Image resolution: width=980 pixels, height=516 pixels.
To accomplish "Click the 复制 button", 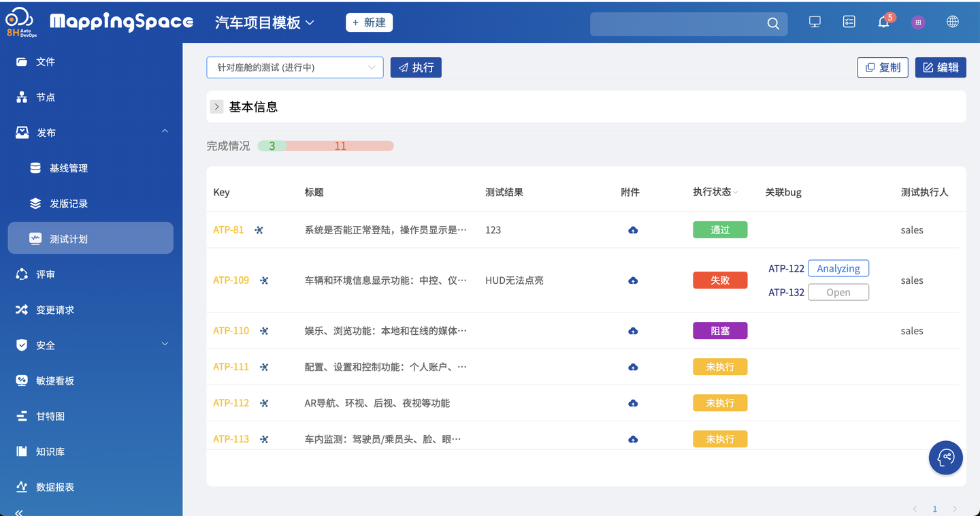I will tap(883, 67).
